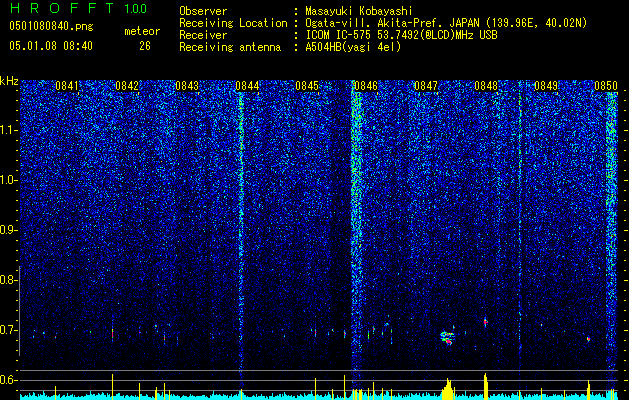Click the kHz axis unit label

(x=9, y=81)
